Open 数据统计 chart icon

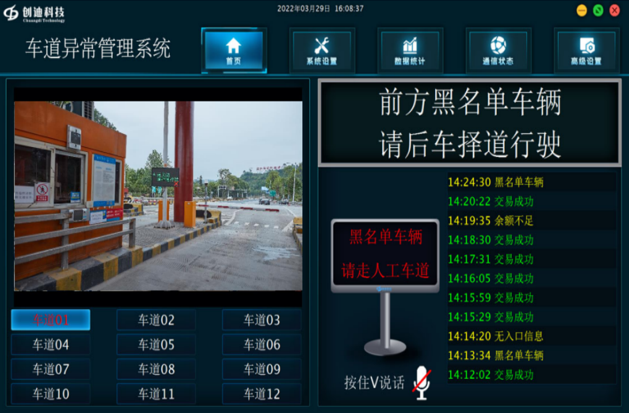[409, 49]
